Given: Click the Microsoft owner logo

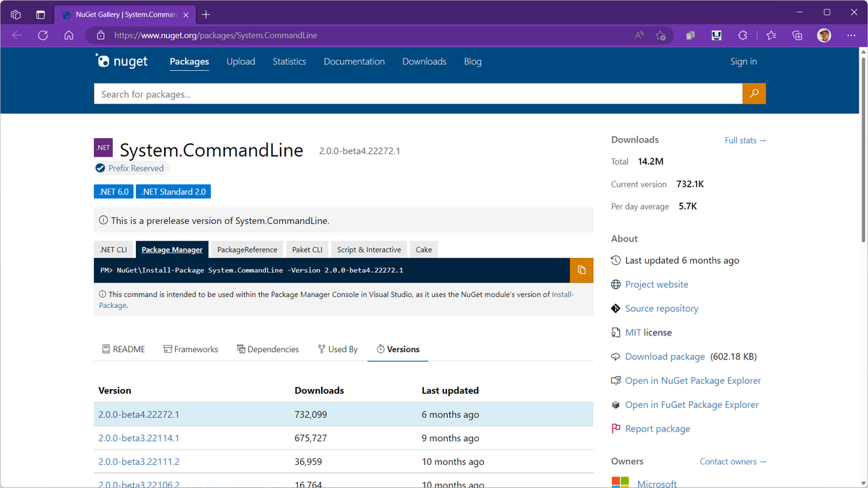Looking at the screenshot, I should click(621, 482).
